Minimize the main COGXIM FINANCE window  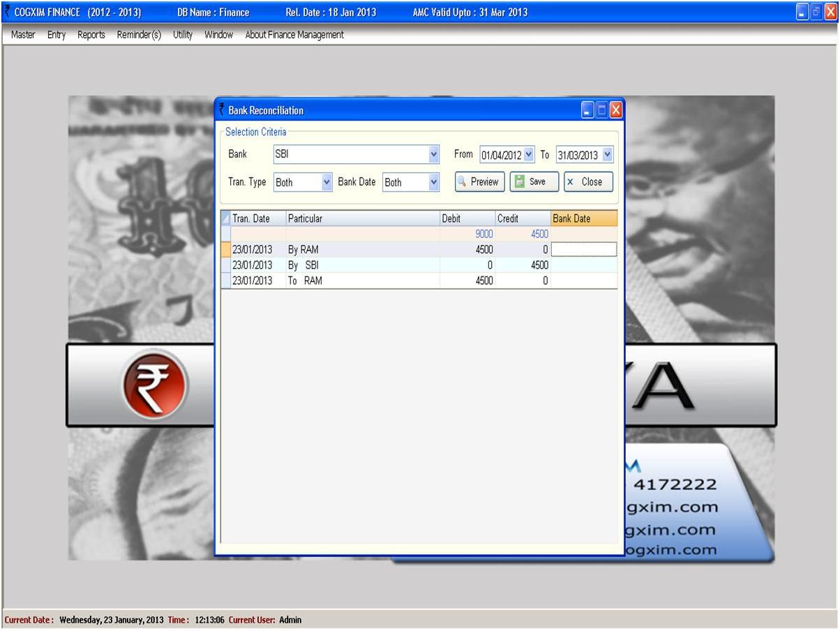(803, 12)
